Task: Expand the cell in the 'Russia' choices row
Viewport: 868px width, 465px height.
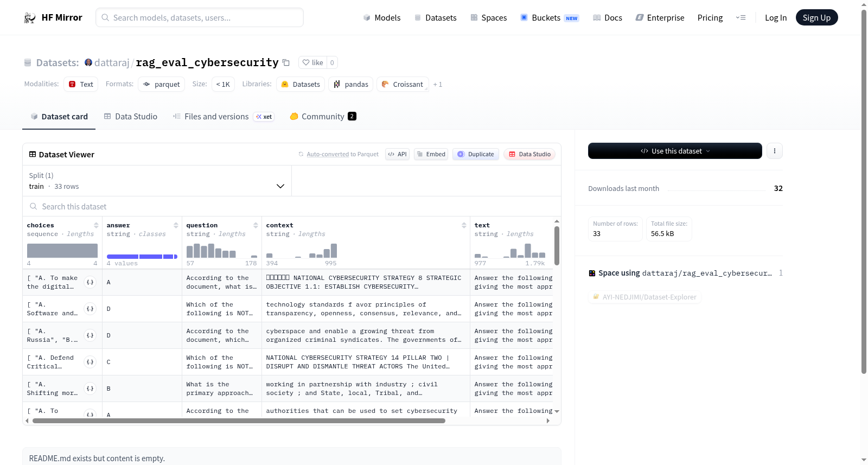Action: [90, 335]
